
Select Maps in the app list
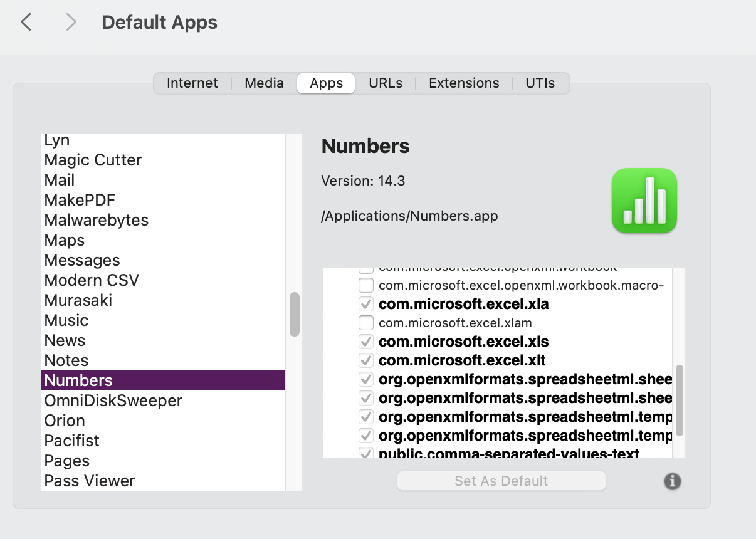[x=163, y=240]
